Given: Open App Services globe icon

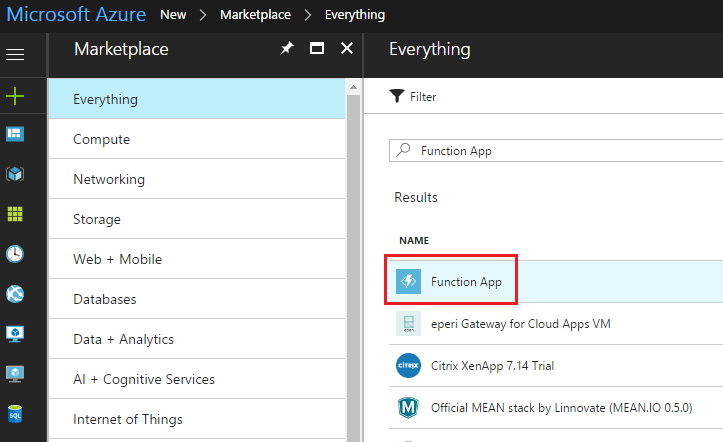Looking at the screenshot, I should click(15, 294).
